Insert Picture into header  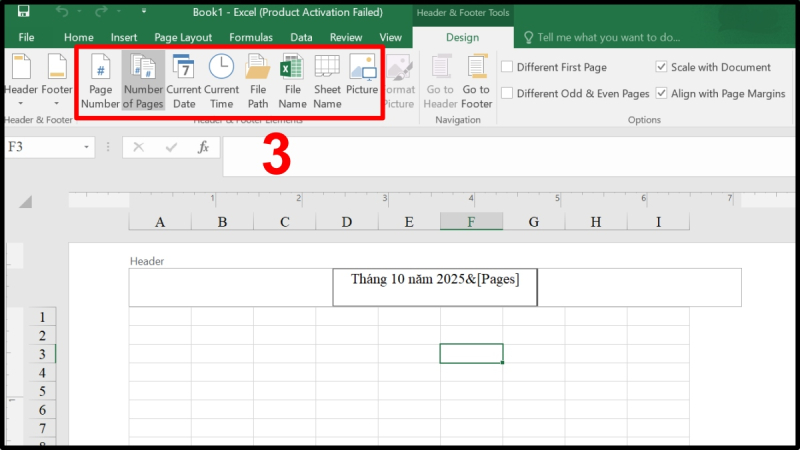pyautogui.click(x=362, y=75)
